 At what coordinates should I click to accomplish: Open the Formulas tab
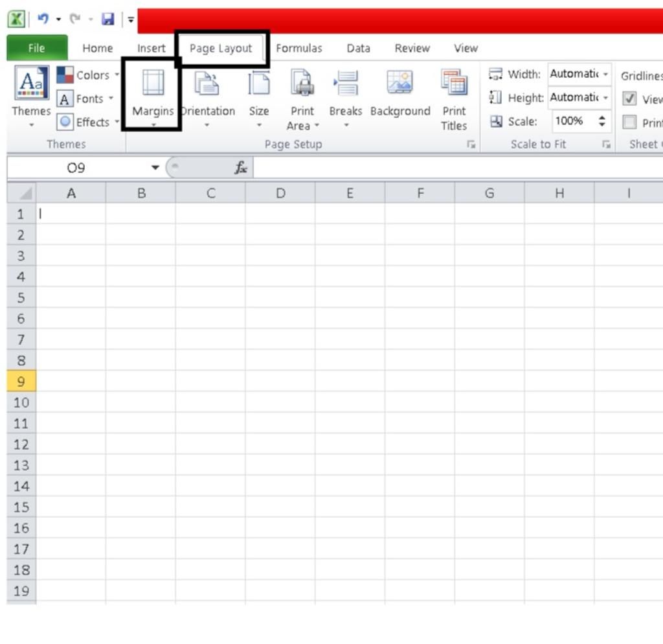tap(299, 48)
